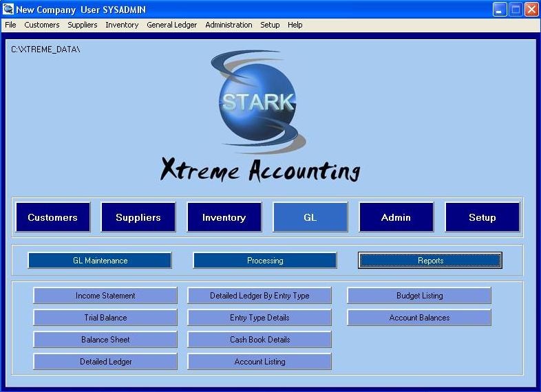The image size is (541, 392).
Task: Switch to GL Maintenance section
Action: click(100, 260)
